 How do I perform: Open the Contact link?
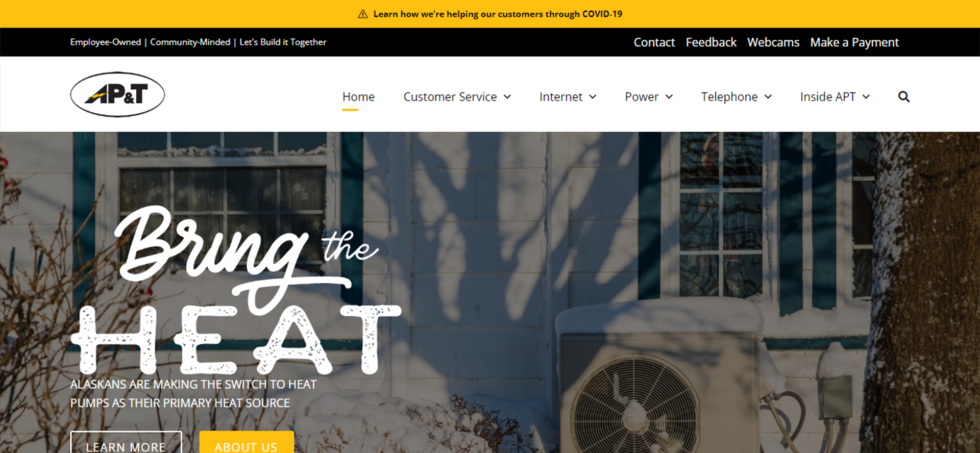(x=654, y=42)
